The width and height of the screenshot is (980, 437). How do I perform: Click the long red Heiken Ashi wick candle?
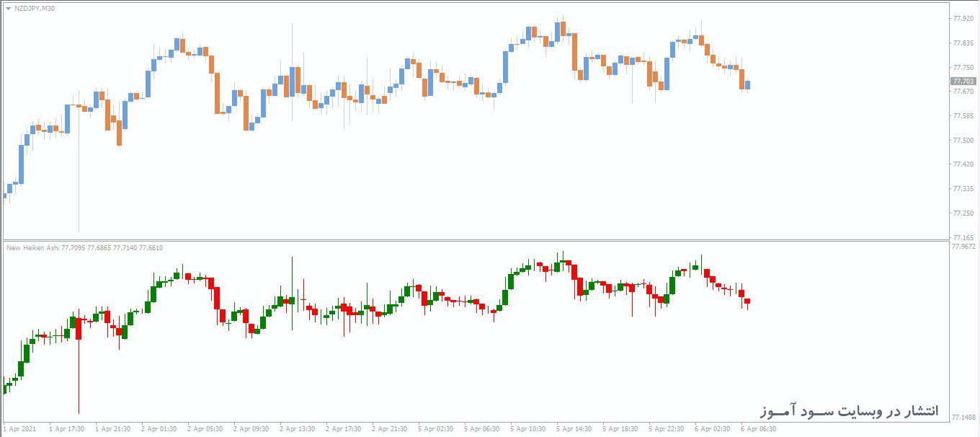(x=79, y=361)
